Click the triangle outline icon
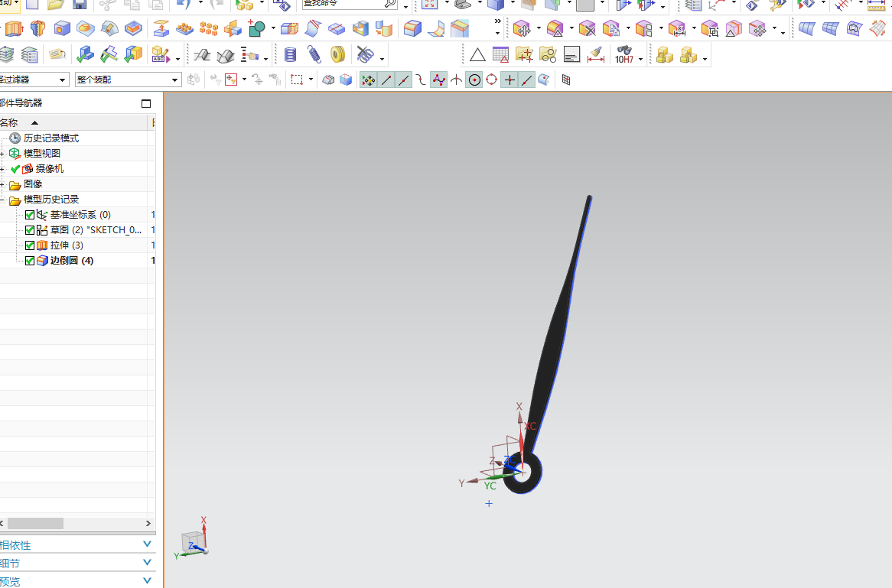This screenshot has height=588, width=892. click(x=477, y=55)
